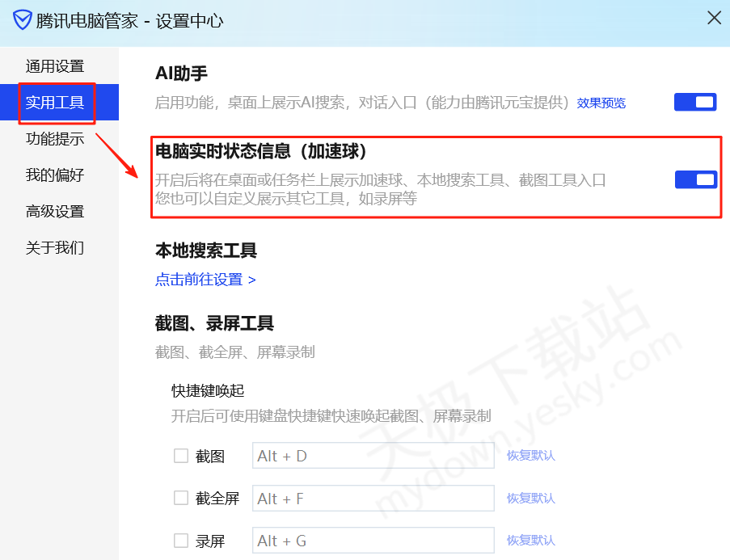Tick the 录屏 shortcut checkbox
730x560 pixels.
tap(181, 541)
